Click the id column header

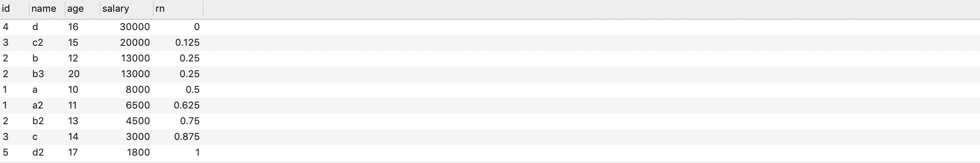14,9
